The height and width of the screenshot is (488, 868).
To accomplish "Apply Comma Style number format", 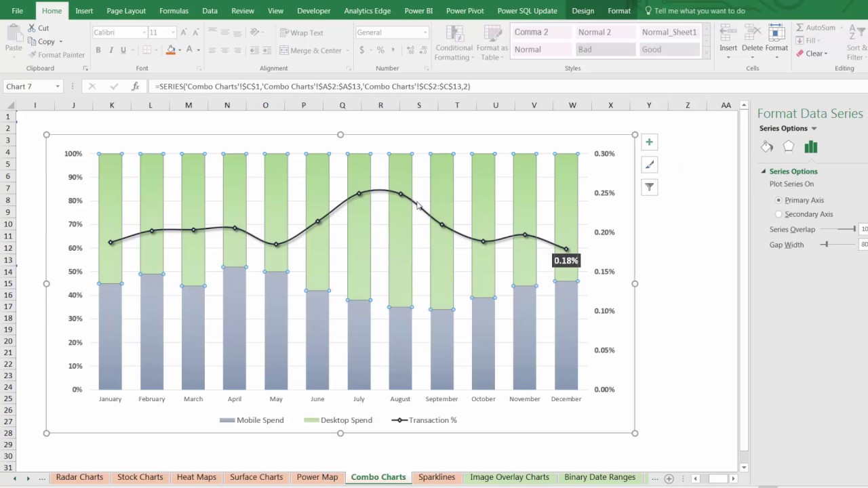I will tap(393, 50).
